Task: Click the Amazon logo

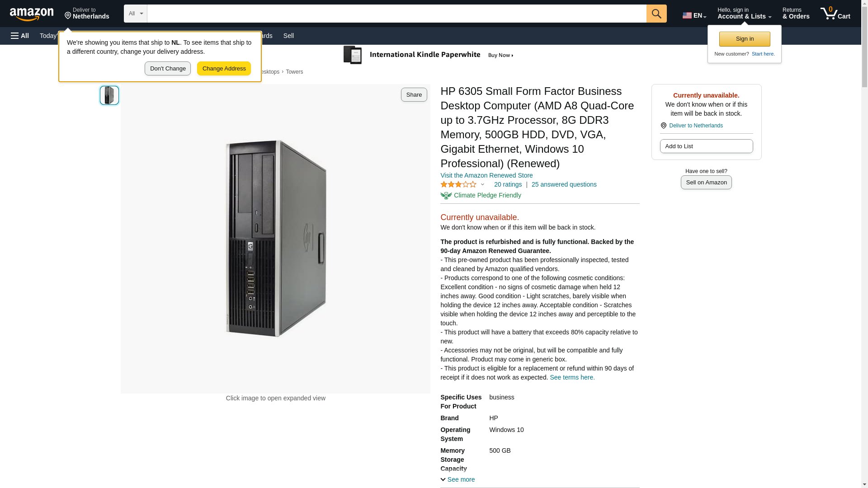Action: point(32,14)
